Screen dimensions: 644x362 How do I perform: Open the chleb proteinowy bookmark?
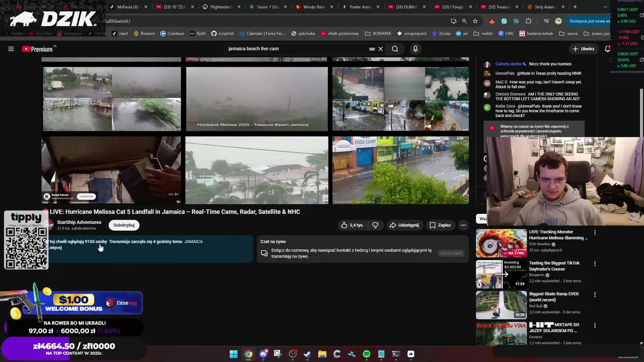tap(340, 34)
